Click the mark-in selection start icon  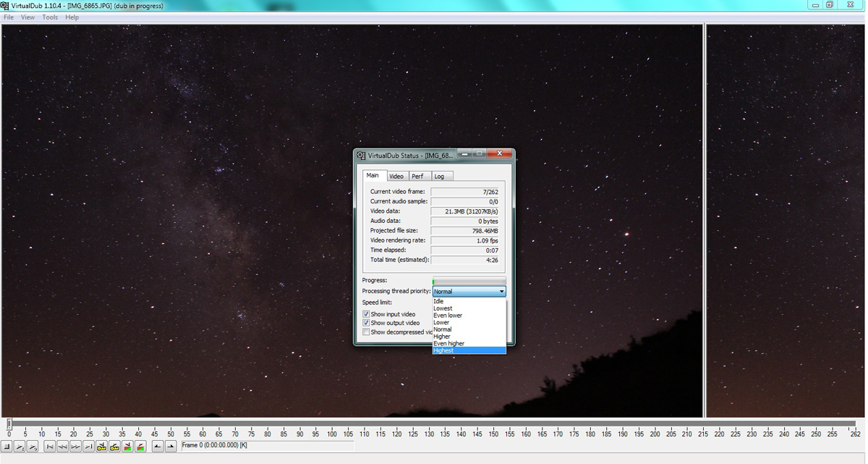158,447
